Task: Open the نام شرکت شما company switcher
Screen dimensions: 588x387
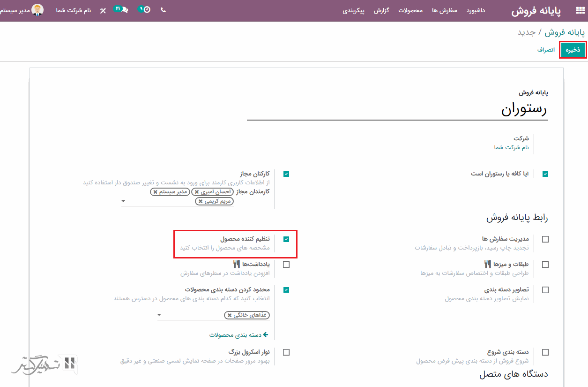Action: tap(74, 10)
